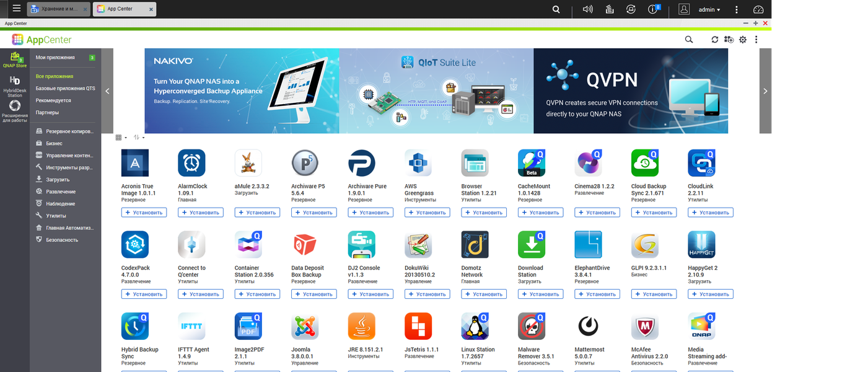868x372 pixels.
Task: Open the grid view mode dropdown
Action: (121, 138)
